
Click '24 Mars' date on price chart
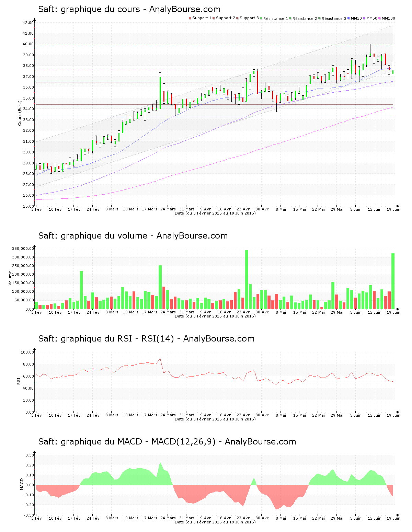click(x=168, y=209)
